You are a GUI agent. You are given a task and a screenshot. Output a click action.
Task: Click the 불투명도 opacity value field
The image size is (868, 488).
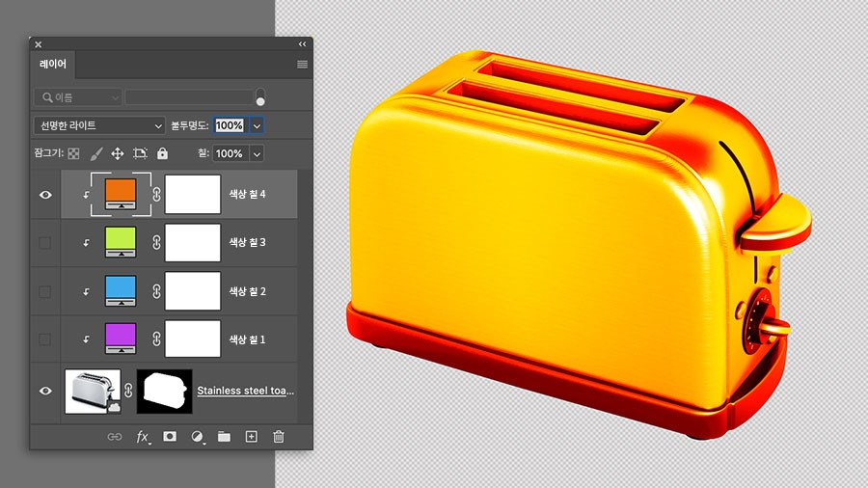click(230, 125)
